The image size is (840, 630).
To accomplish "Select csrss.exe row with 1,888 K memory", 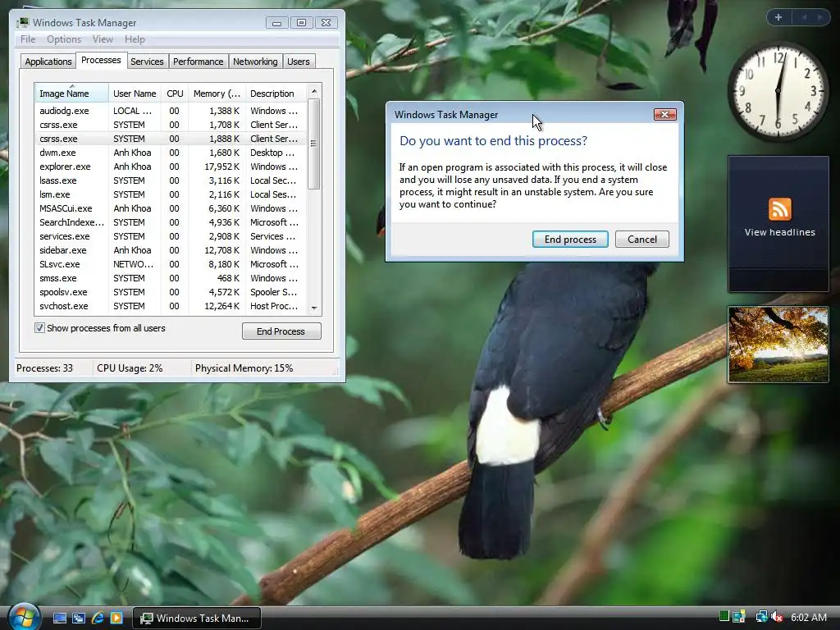I will [171, 139].
